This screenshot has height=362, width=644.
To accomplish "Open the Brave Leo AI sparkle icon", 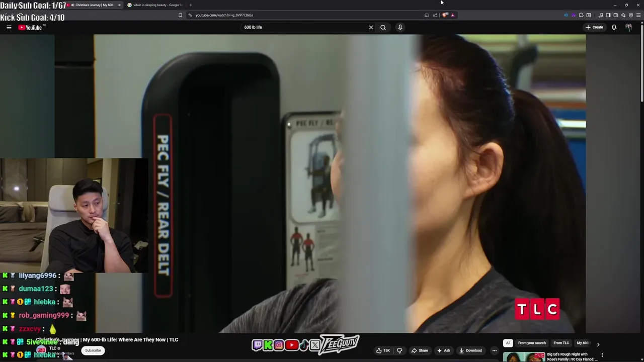I will (623, 15).
